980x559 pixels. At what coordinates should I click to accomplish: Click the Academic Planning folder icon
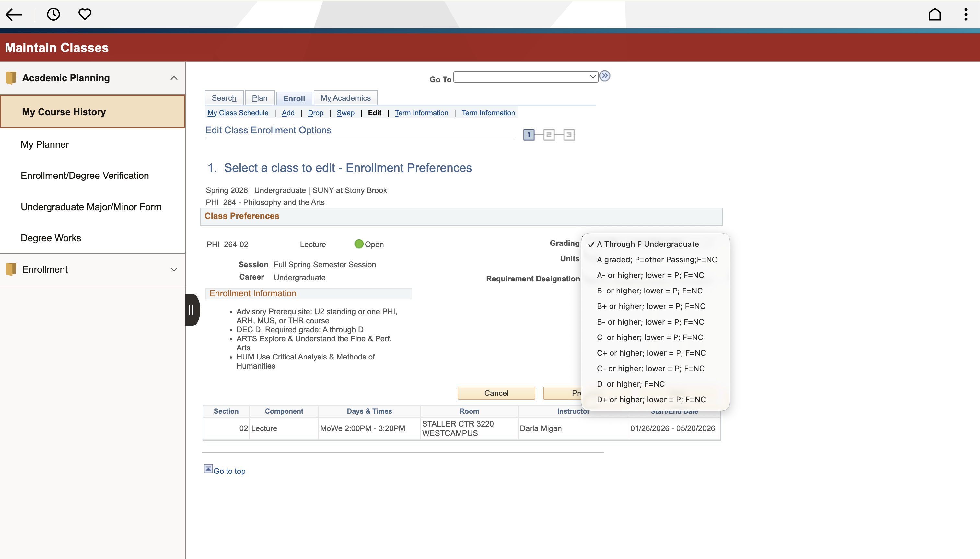(11, 78)
